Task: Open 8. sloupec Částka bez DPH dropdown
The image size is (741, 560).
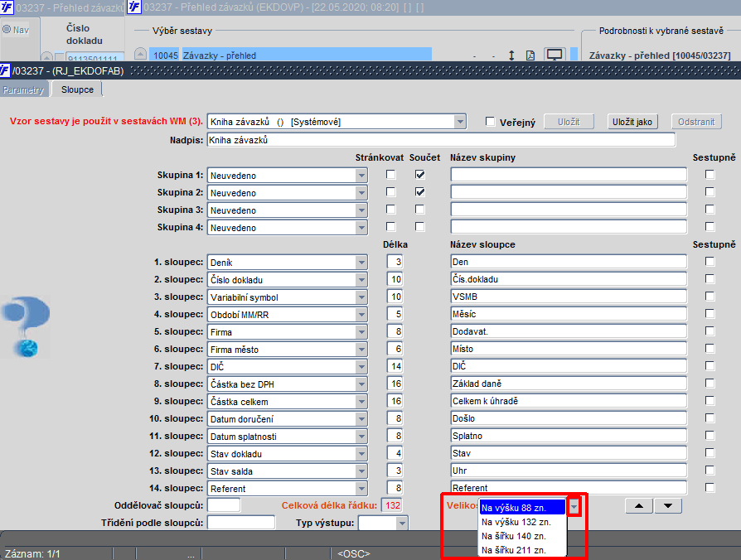Action: point(361,384)
